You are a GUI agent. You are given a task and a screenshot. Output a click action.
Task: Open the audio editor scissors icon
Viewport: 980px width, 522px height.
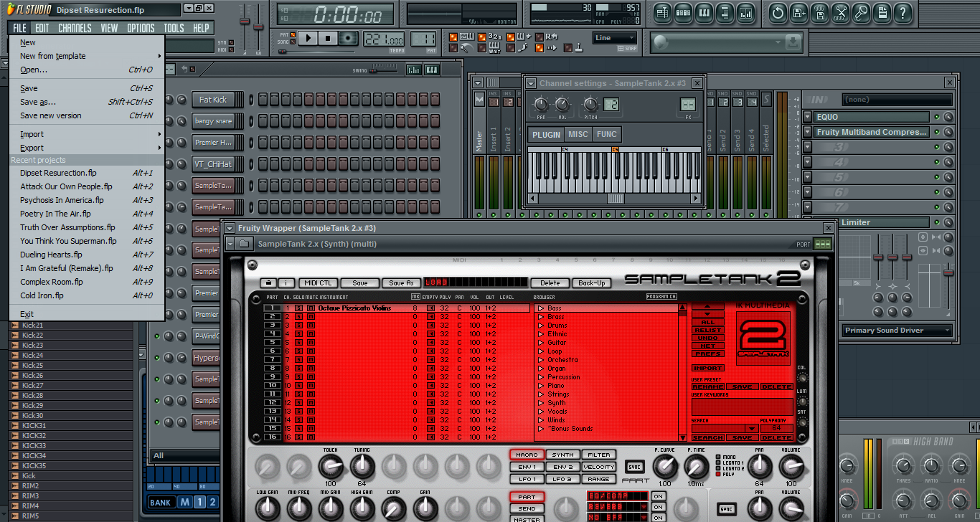841,12
